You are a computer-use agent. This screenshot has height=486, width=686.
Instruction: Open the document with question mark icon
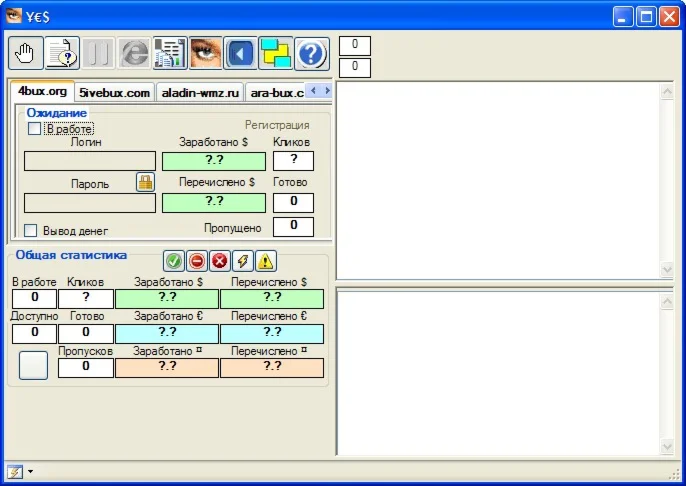(62, 53)
